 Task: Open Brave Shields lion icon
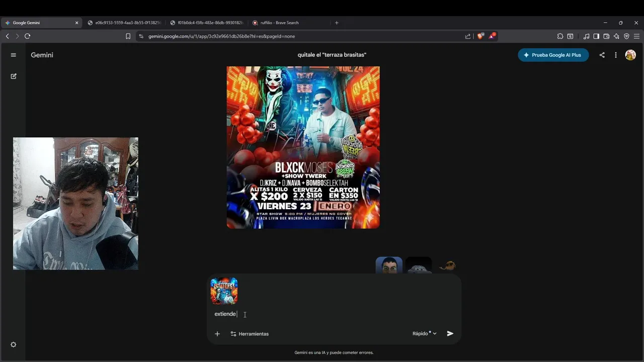coord(480,36)
